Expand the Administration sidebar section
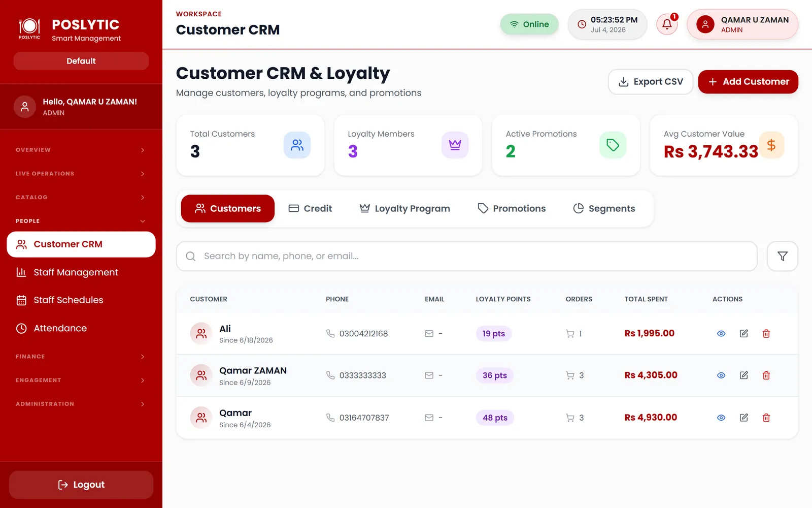 pyautogui.click(x=81, y=404)
